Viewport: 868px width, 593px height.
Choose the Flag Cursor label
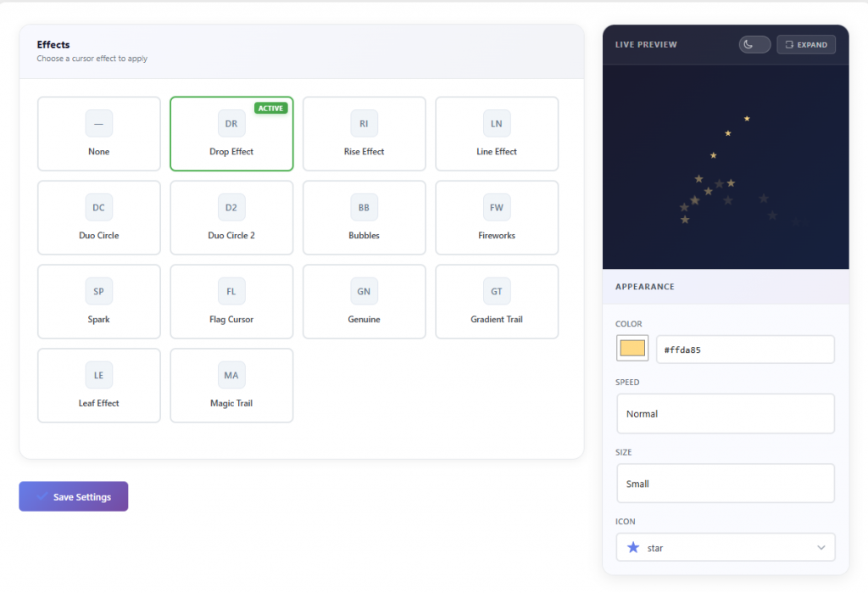(x=231, y=319)
